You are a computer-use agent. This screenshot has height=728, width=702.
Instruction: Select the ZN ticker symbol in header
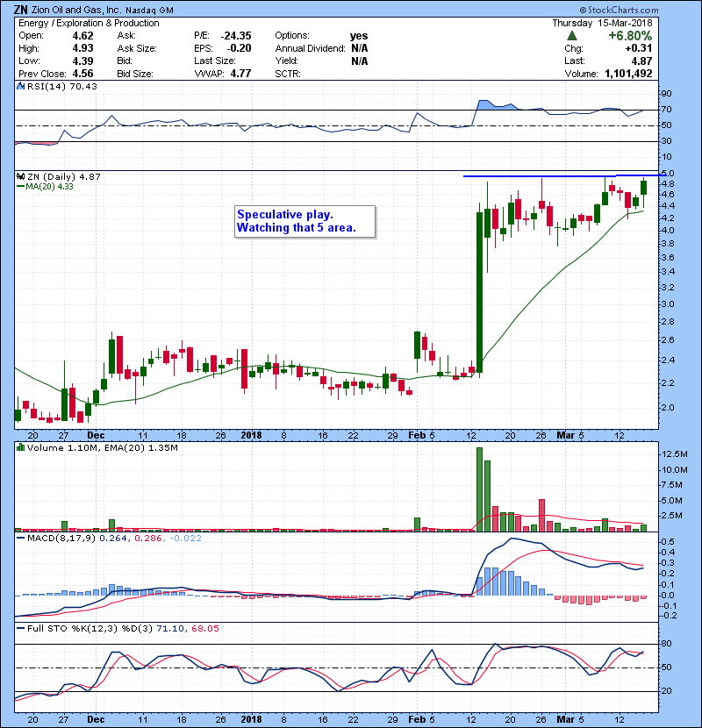click(20, 10)
